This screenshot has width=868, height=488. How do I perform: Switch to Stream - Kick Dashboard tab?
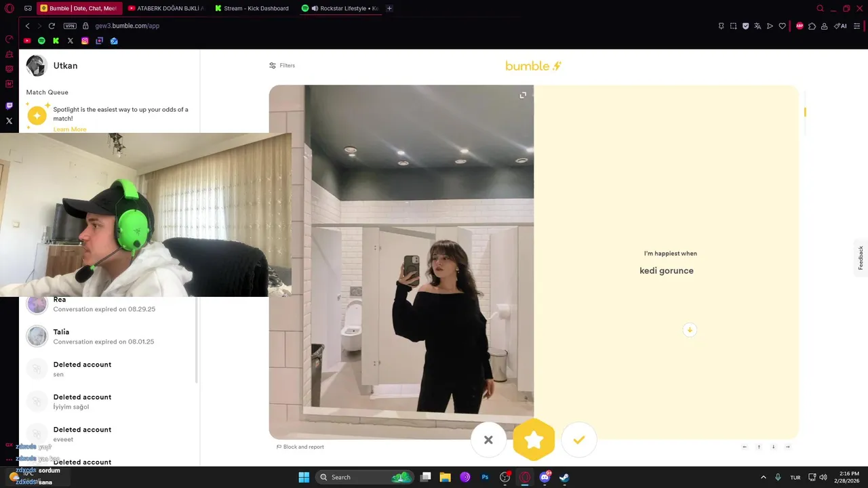tap(252, 8)
